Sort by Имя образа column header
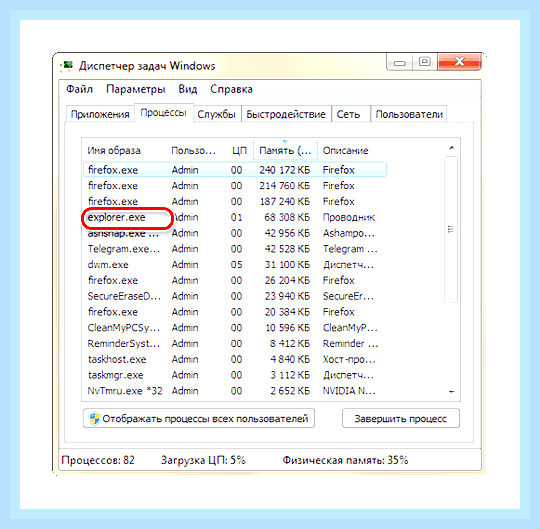540x529 pixels. pyautogui.click(x=114, y=151)
